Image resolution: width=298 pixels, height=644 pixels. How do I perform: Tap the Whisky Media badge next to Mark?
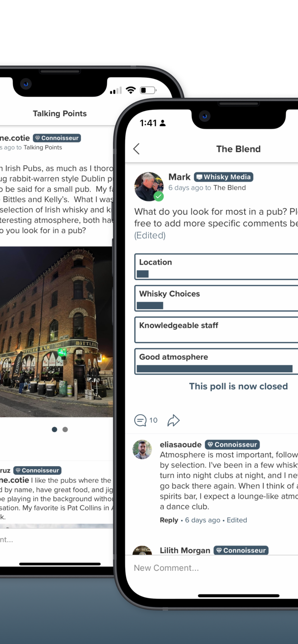pyautogui.click(x=224, y=177)
